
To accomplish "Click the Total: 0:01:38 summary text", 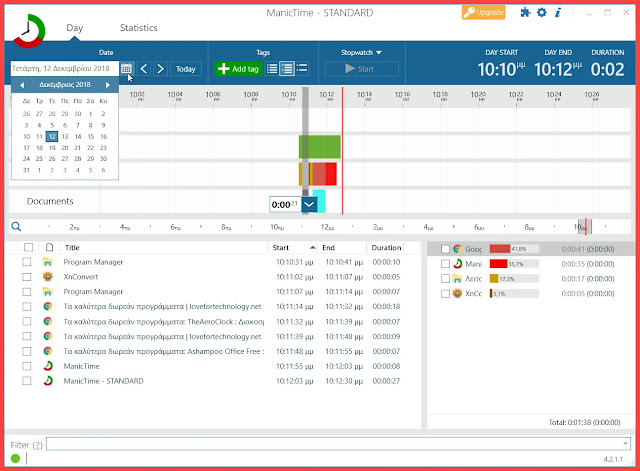I will [584, 422].
